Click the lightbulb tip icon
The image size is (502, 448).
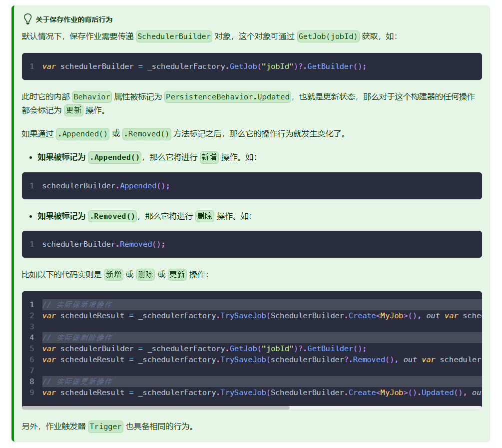[x=28, y=19]
